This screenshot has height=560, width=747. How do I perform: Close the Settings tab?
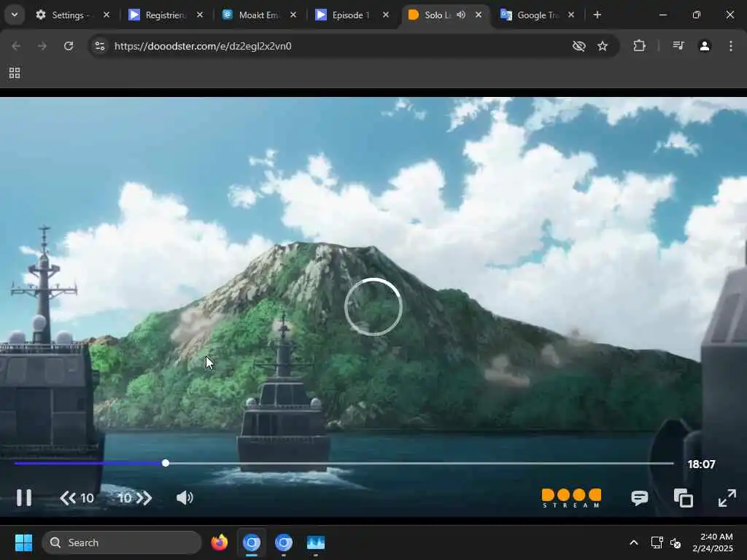coord(107,15)
